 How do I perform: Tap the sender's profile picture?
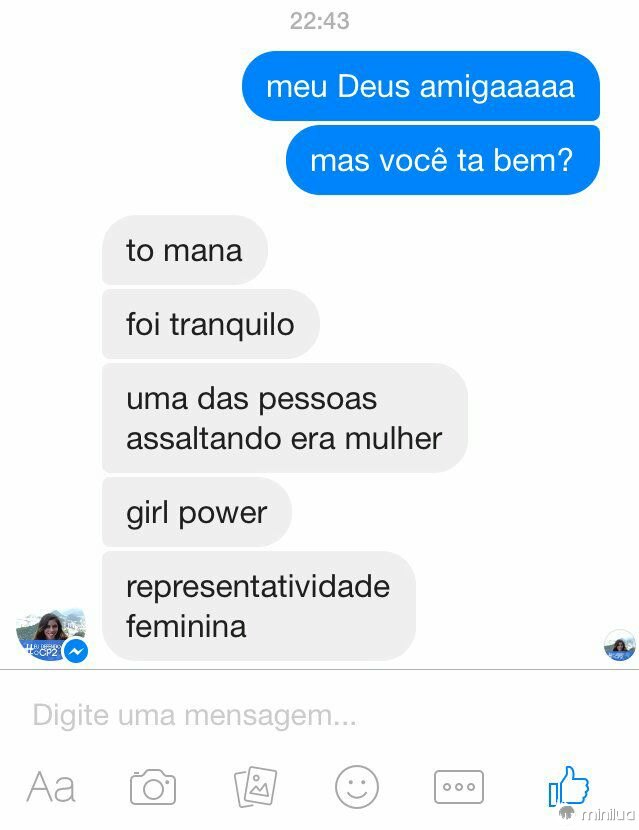pos(51,635)
